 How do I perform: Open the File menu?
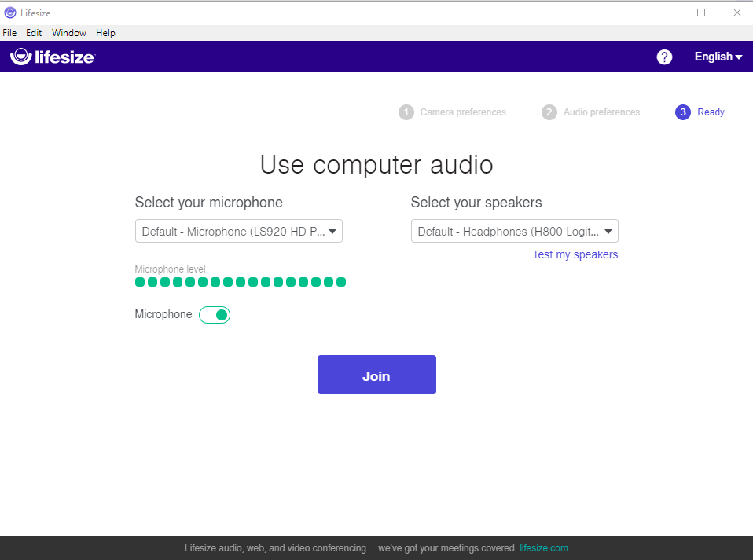tap(9, 32)
